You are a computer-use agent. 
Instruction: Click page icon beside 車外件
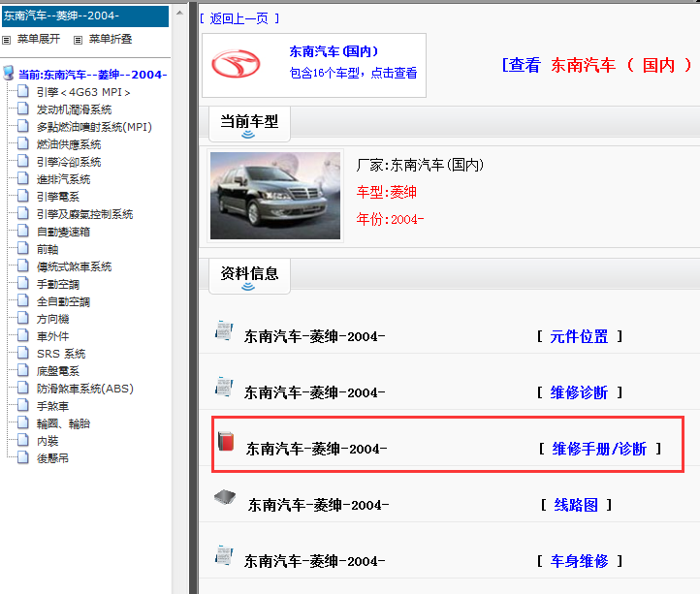pyautogui.click(x=23, y=335)
